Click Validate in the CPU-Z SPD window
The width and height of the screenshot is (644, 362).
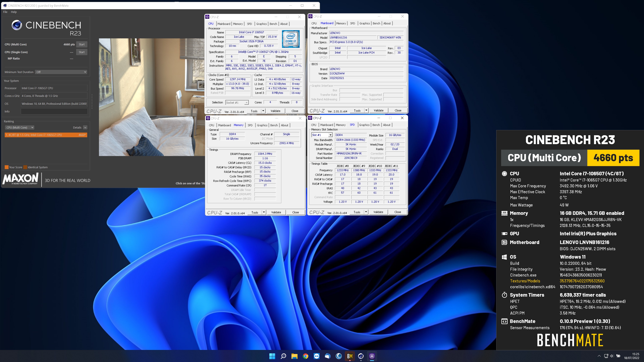(378, 212)
